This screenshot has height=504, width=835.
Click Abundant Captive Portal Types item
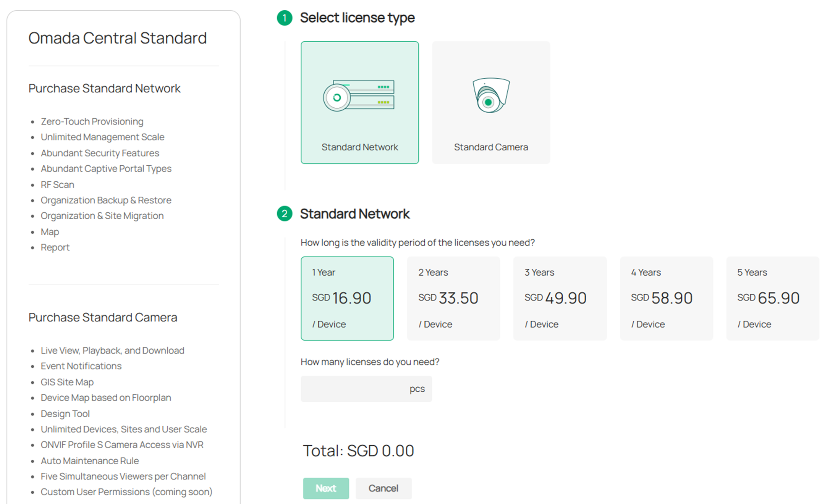[106, 169]
